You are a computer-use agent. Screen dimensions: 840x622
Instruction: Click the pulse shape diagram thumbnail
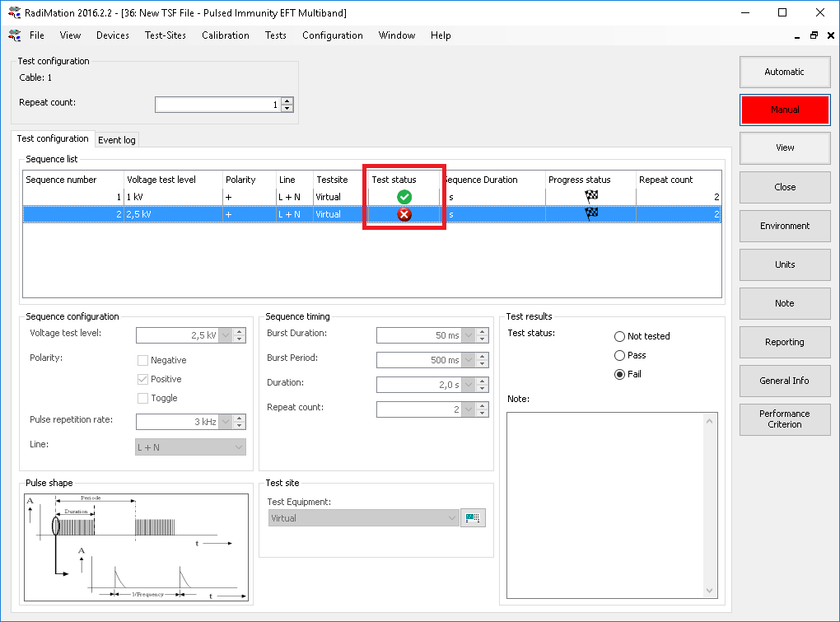136,547
